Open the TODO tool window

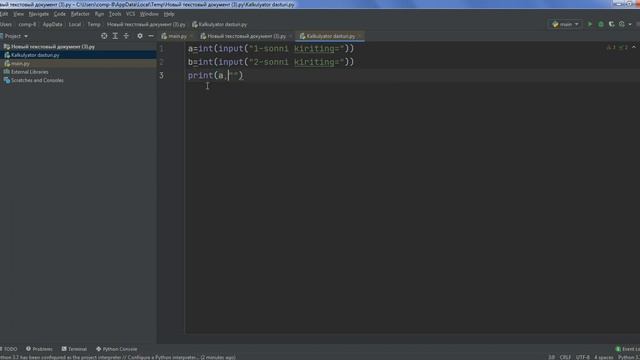(9, 349)
